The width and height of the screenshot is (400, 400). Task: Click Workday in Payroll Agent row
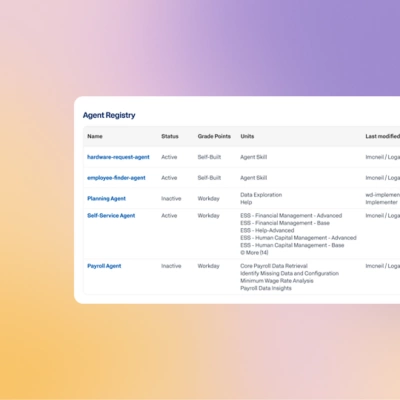click(208, 266)
